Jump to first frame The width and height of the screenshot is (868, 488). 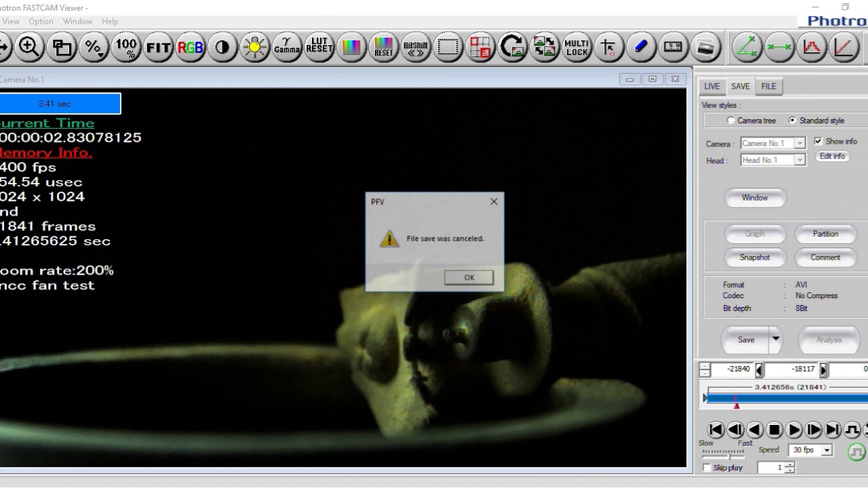pos(715,430)
